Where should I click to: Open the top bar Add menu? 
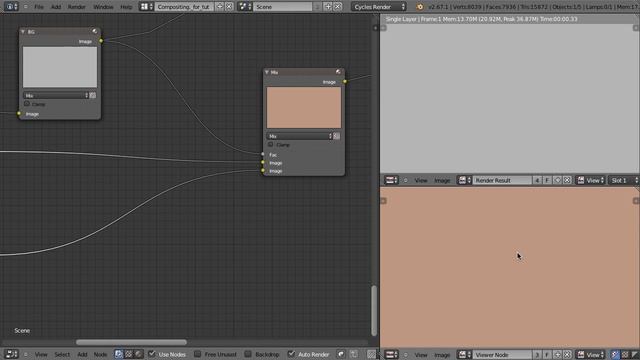56,7
